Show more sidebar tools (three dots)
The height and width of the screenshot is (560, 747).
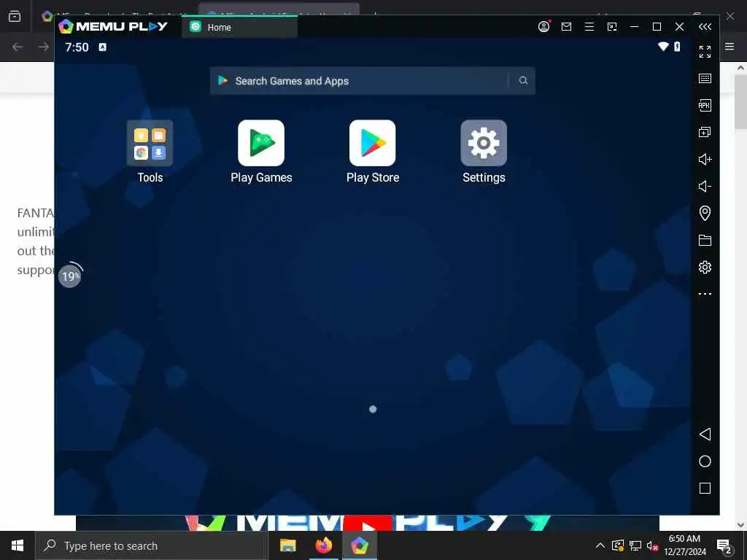point(705,294)
